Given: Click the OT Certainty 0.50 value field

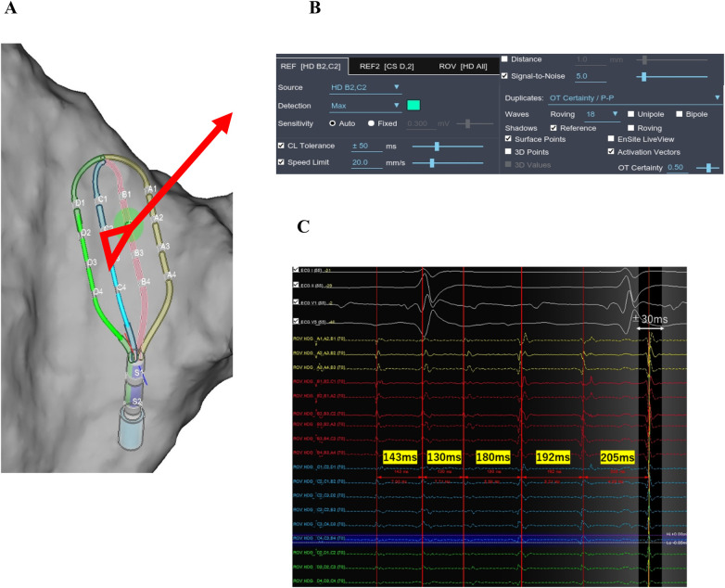Looking at the screenshot, I should [677, 168].
